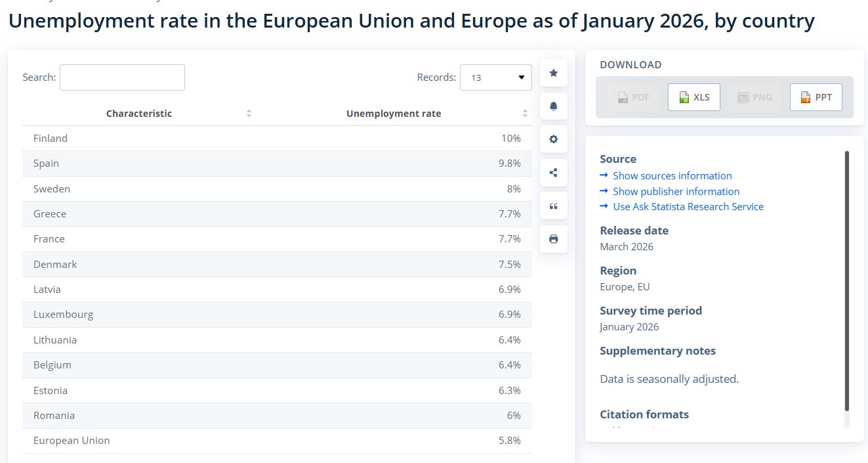Click the info panel vertical scrollbar
The image size is (868, 463).
846,282
